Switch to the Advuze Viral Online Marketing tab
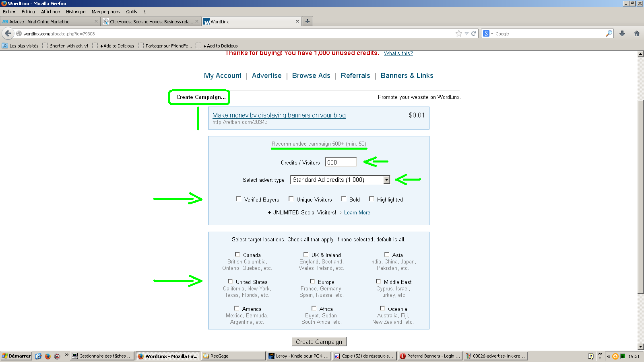This screenshot has height=362, width=644. coord(50,21)
